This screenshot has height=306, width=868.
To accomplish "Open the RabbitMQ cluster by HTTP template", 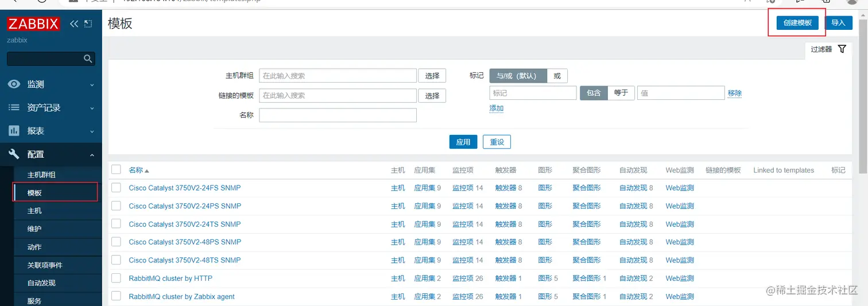I will 170,278.
